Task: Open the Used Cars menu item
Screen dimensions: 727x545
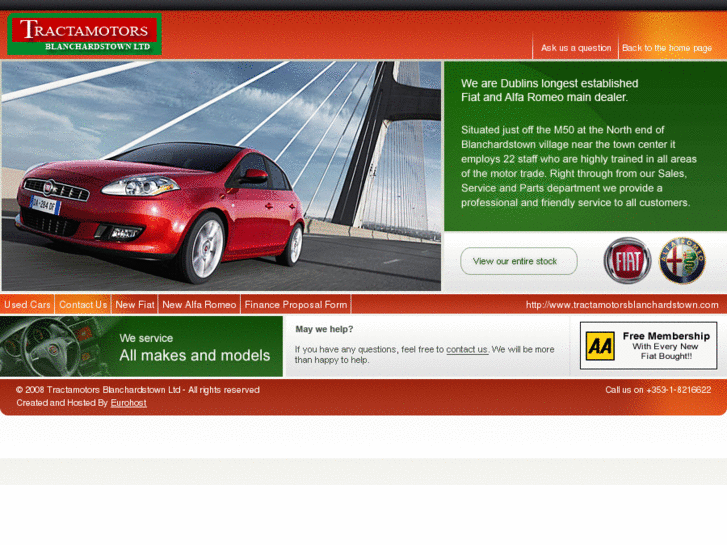Action: pyautogui.click(x=27, y=305)
